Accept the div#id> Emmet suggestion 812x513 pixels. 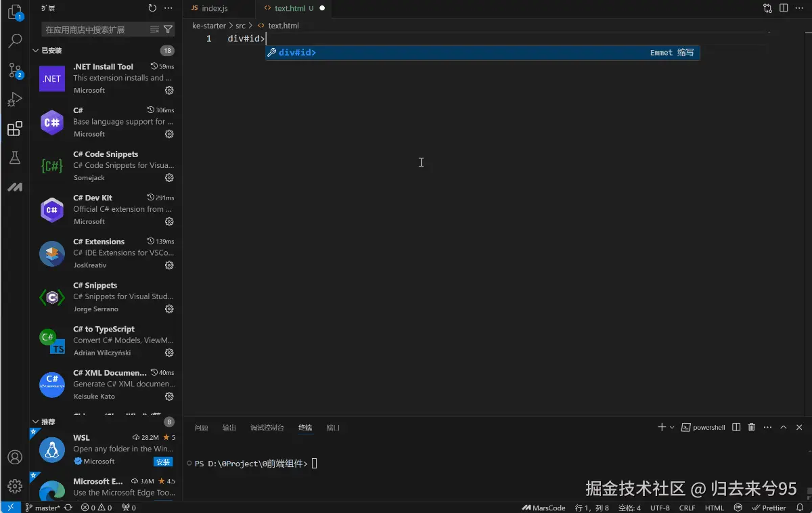click(x=482, y=52)
